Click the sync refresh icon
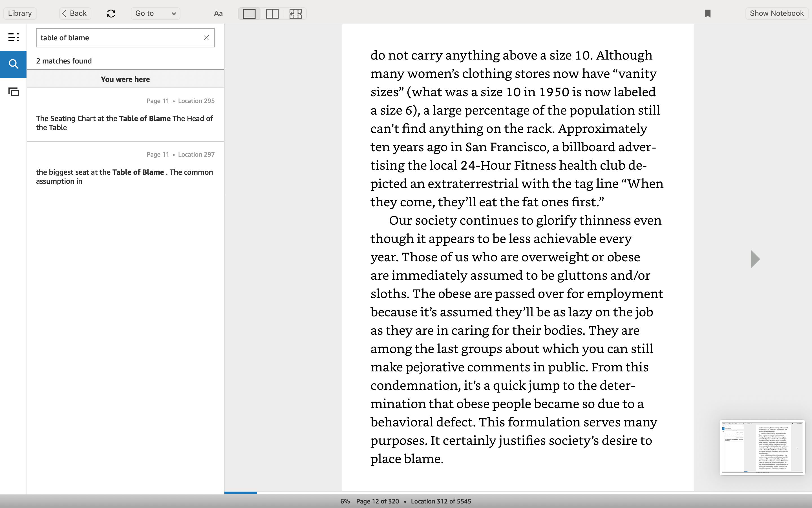This screenshot has height=508, width=812. coord(111,14)
